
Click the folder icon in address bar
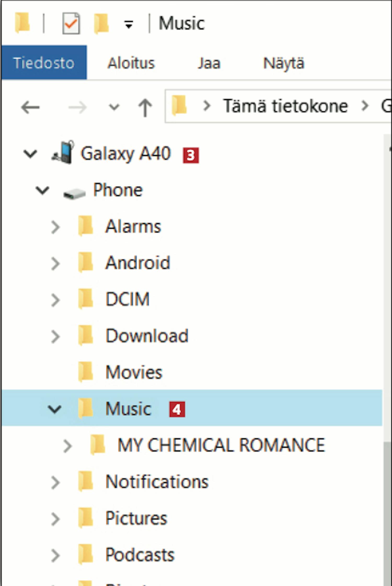(179, 106)
